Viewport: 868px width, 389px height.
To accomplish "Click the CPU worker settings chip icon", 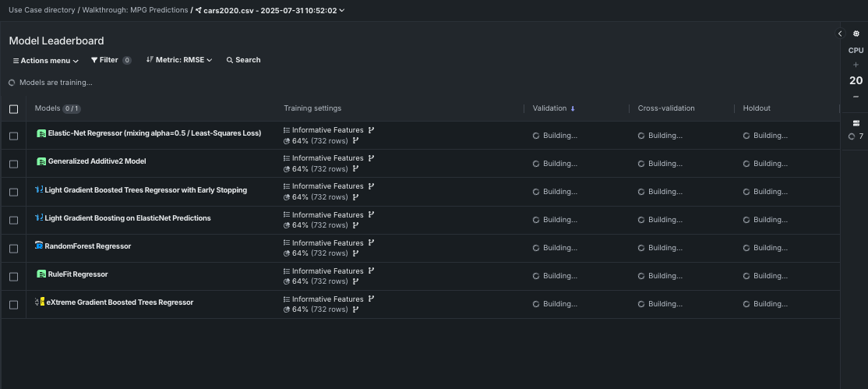I will 856,34.
